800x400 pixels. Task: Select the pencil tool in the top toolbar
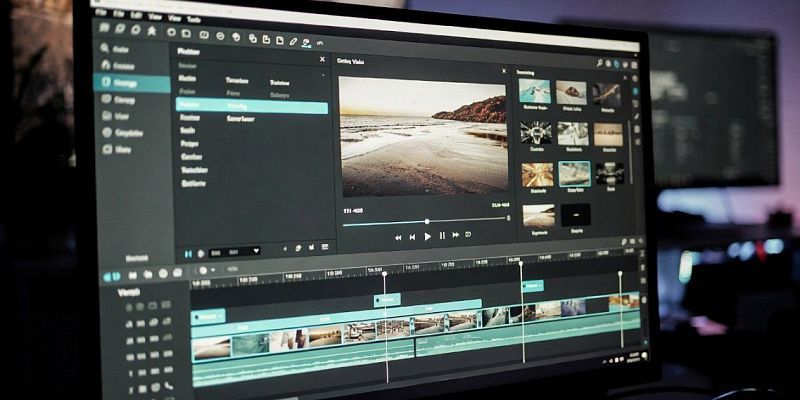[x=293, y=41]
